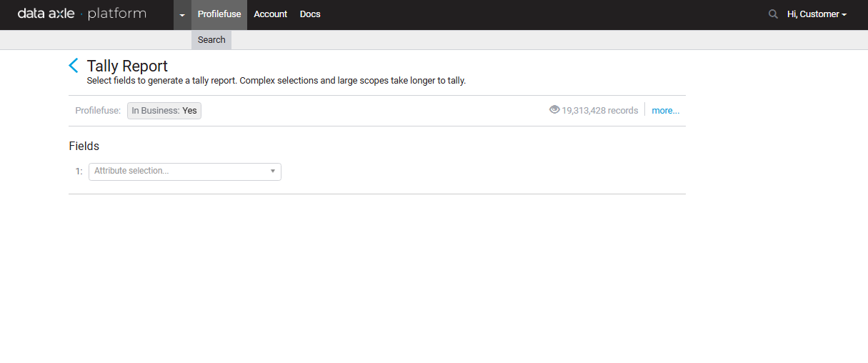This screenshot has height=363, width=868.
Task: Click the Tally Report page heading
Action: 127,66
